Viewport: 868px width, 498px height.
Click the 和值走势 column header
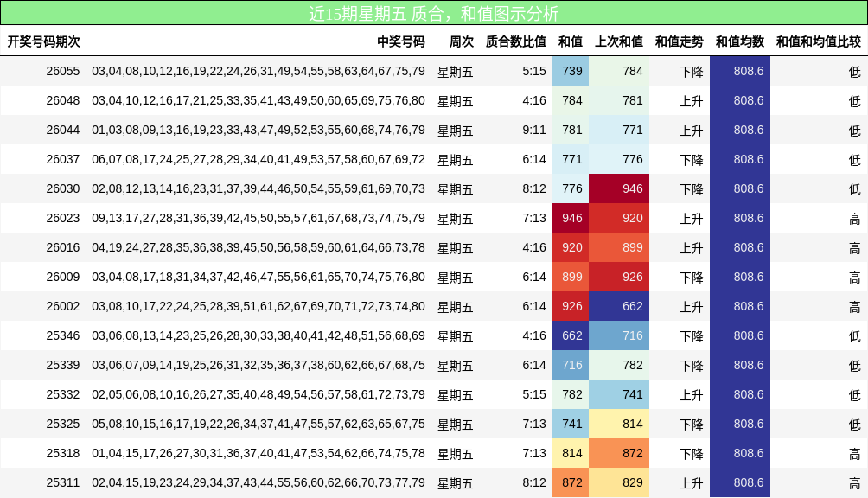point(679,40)
